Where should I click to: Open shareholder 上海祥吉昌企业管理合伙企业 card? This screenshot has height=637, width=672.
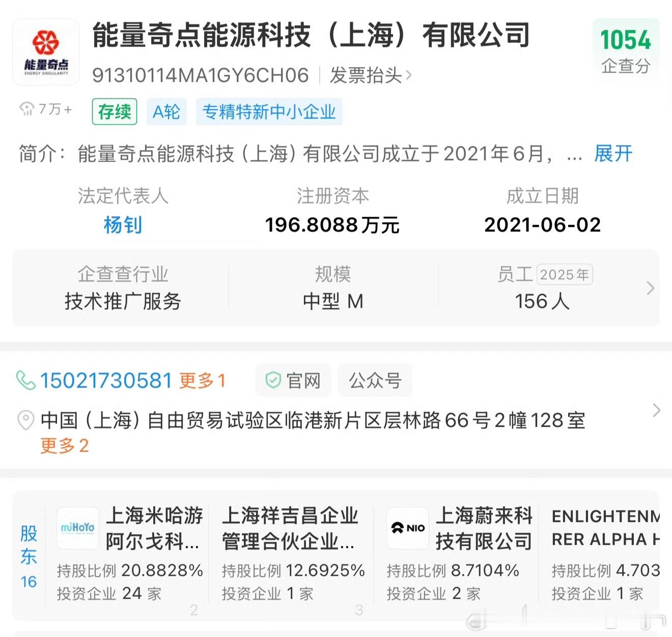[x=293, y=555]
